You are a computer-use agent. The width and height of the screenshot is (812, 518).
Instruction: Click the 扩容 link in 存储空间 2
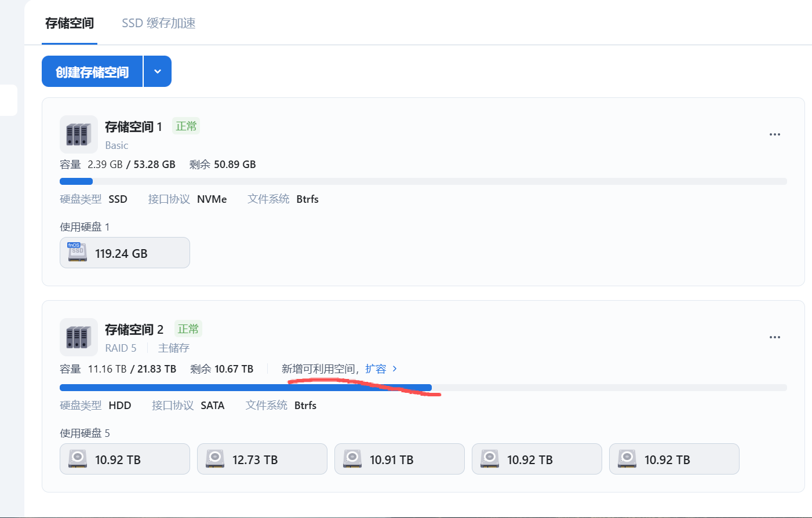click(x=376, y=369)
